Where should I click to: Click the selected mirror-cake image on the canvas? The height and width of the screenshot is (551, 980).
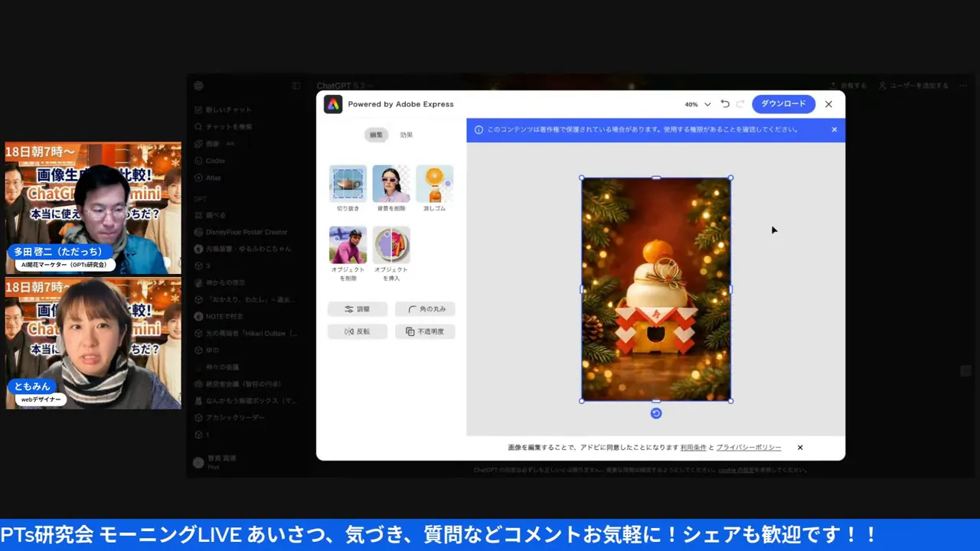pyautogui.click(x=655, y=289)
